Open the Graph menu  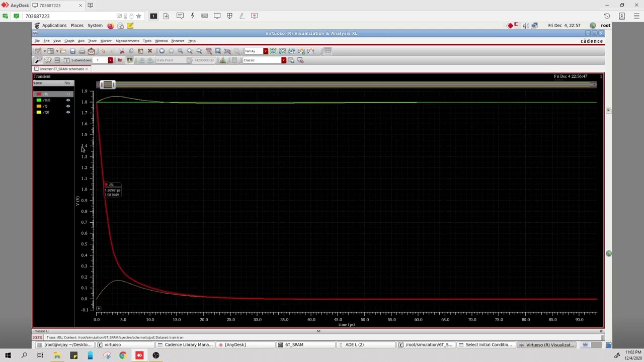(x=69, y=41)
